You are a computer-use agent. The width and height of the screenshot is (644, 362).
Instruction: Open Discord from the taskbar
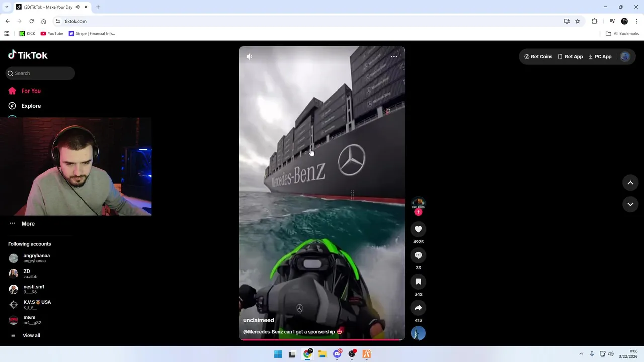(x=337, y=354)
